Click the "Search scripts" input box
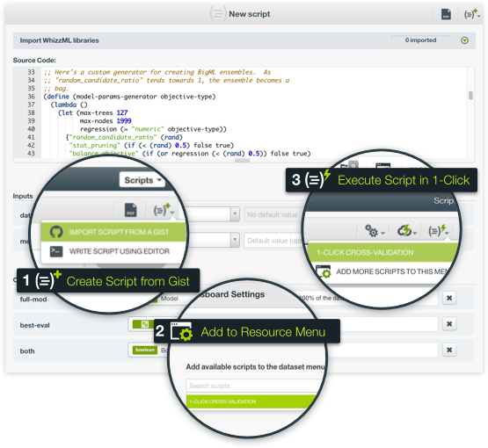Viewport: 488px width, 448px height. coord(255,386)
